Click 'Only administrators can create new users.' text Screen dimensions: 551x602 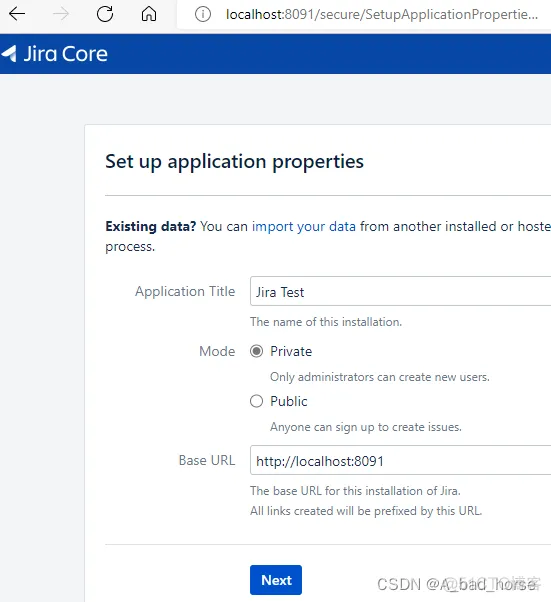click(380, 377)
